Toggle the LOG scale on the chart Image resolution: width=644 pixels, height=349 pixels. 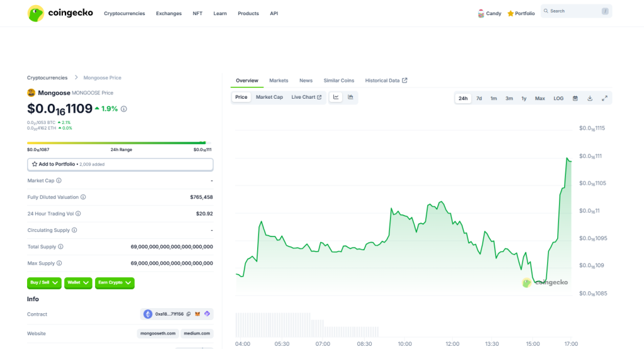tap(558, 99)
